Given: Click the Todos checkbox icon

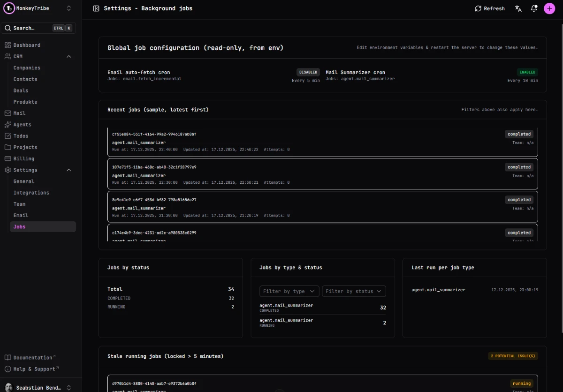Looking at the screenshot, I should (8, 136).
